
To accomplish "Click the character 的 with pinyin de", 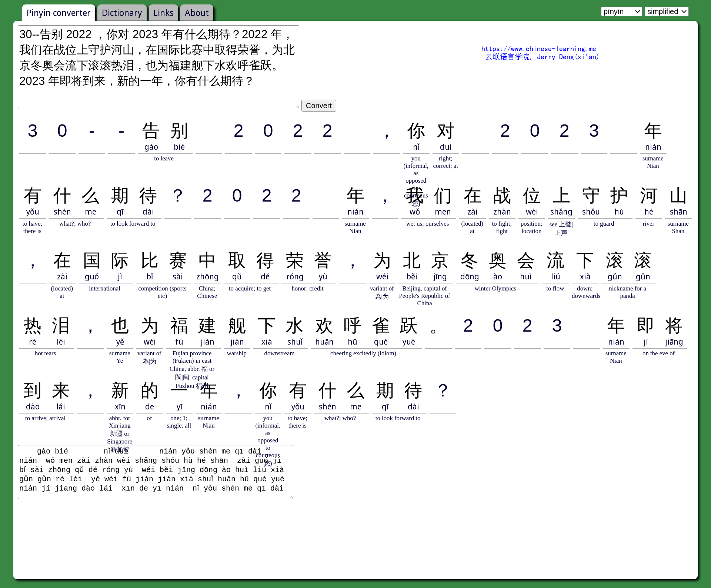I will tap(150, 391).
